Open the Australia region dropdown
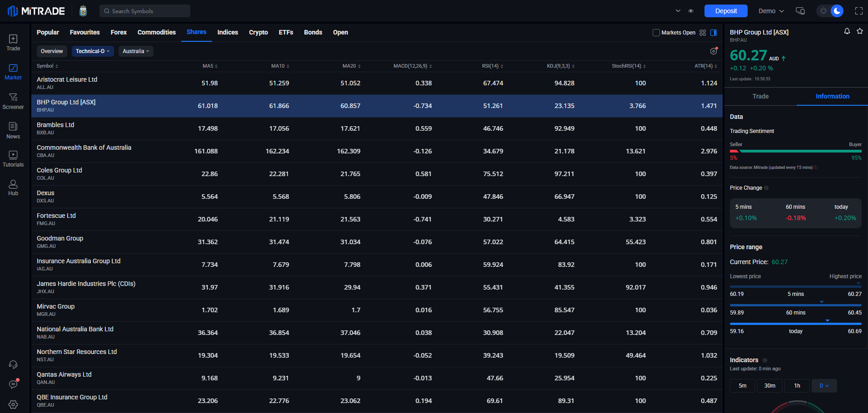Image resolution: width=868 pixels, height=413 pixels. click(136, 51)
